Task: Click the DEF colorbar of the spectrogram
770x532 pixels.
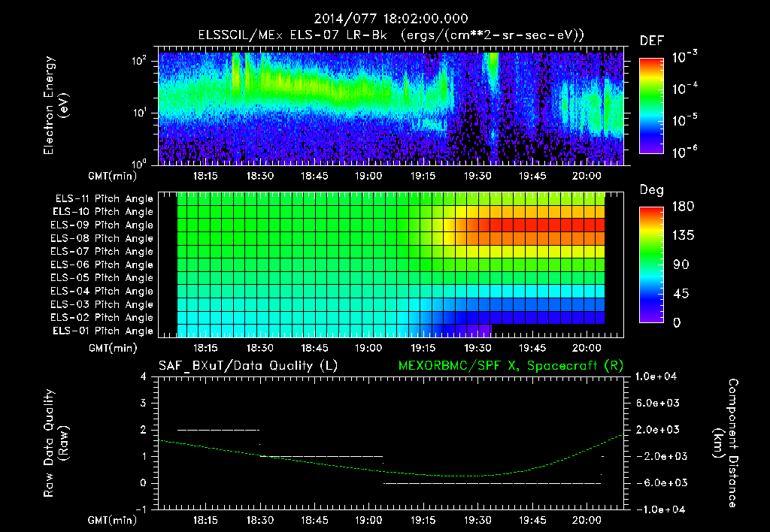Action: (651, 106)
